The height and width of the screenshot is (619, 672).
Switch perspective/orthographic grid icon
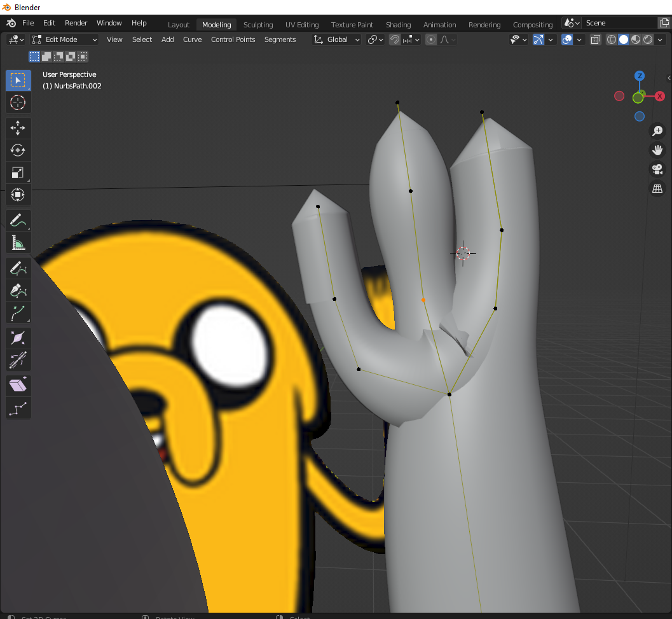pyautogui.click(x=657, y=189)
